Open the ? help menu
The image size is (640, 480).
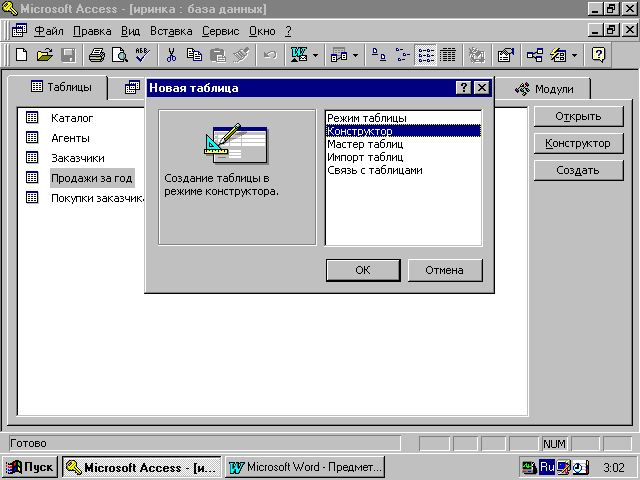click(288, 31)
